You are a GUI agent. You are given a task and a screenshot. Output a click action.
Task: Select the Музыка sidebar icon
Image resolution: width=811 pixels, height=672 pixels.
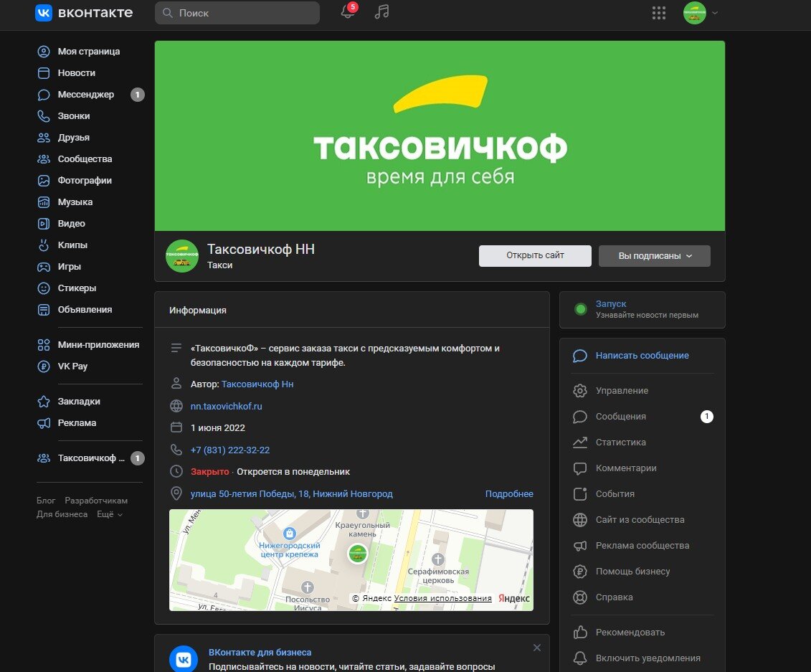pos(44,202)
